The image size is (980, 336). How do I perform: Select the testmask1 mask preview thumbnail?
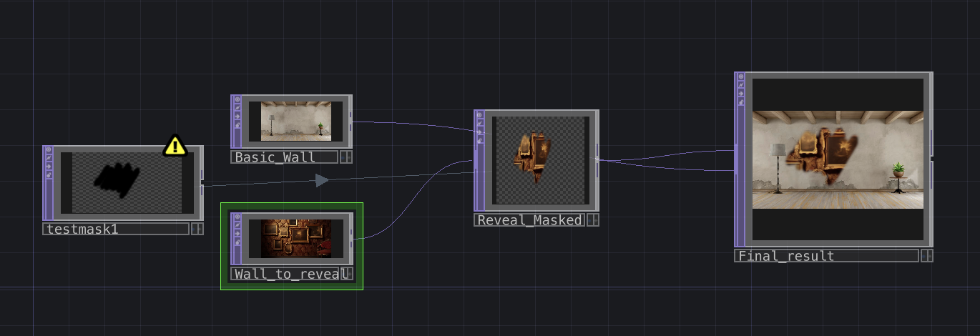point(127,183)
